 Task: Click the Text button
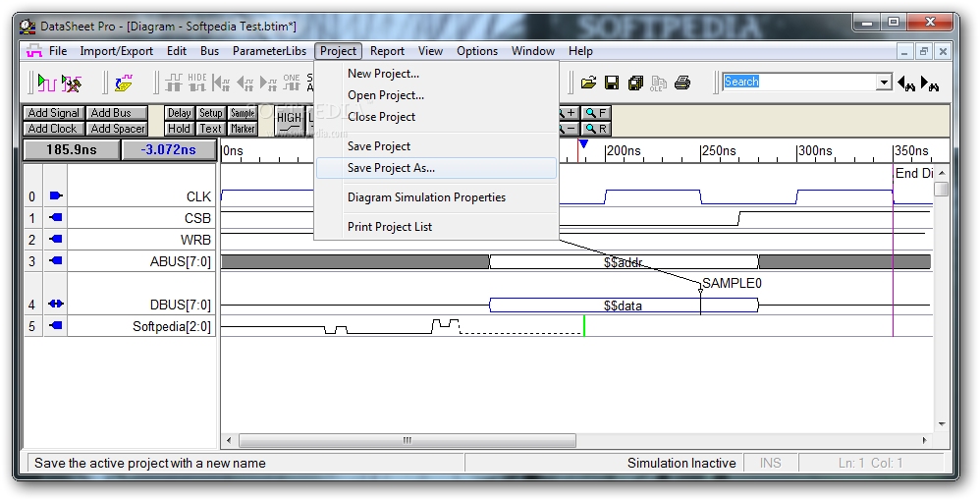coord(210,129)
